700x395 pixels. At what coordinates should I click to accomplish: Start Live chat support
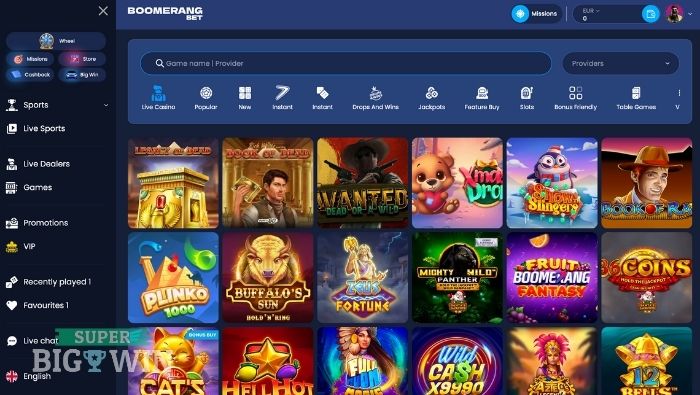40,341
